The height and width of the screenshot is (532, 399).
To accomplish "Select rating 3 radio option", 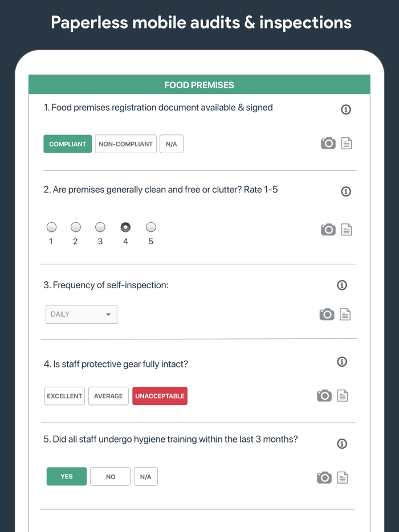I will [100, 227].
